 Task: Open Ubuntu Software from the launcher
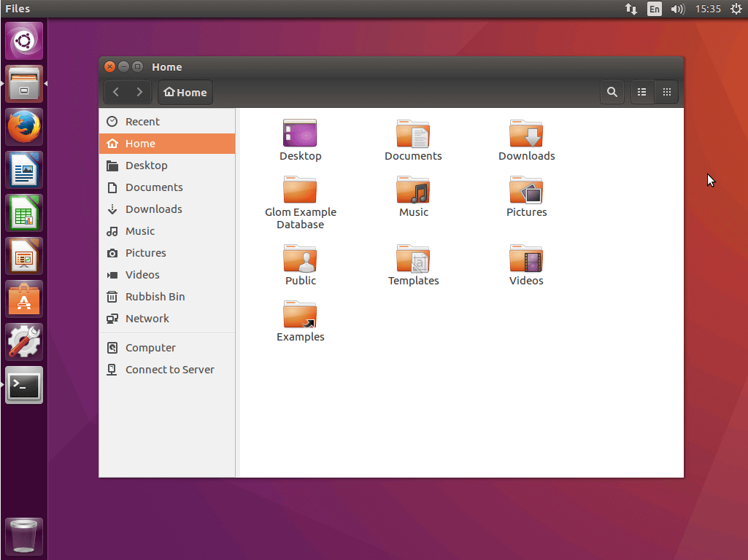click(x=24, y=299)
